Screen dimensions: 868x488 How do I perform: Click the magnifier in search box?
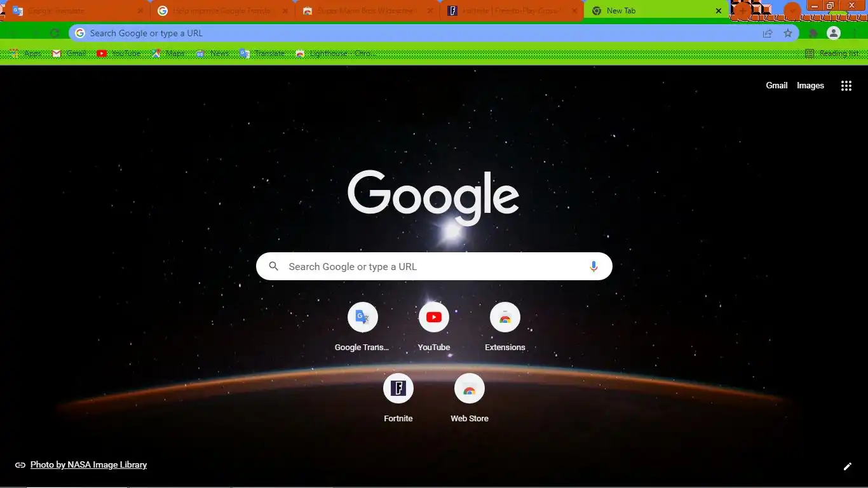coord(274,266)
